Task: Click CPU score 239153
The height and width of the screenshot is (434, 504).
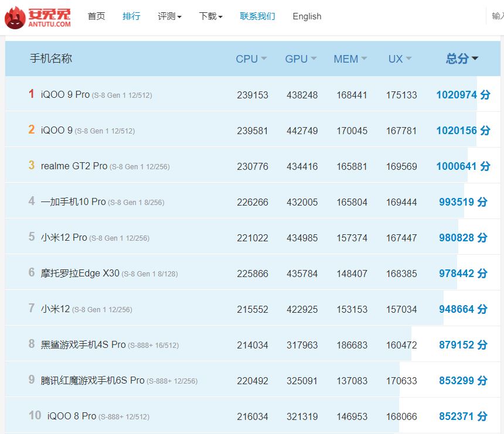Action: click(253, 95)
